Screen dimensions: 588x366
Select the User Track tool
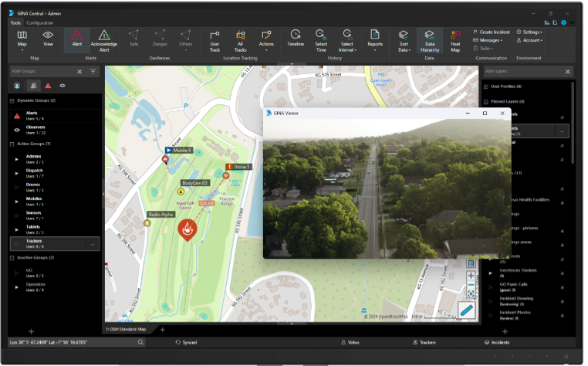pyautogui.click(x=215, y=39)
